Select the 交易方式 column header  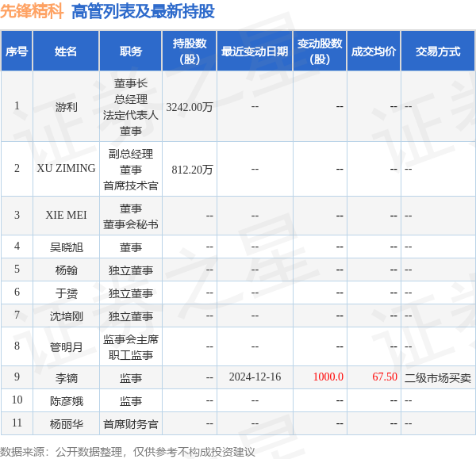(438, 51)
